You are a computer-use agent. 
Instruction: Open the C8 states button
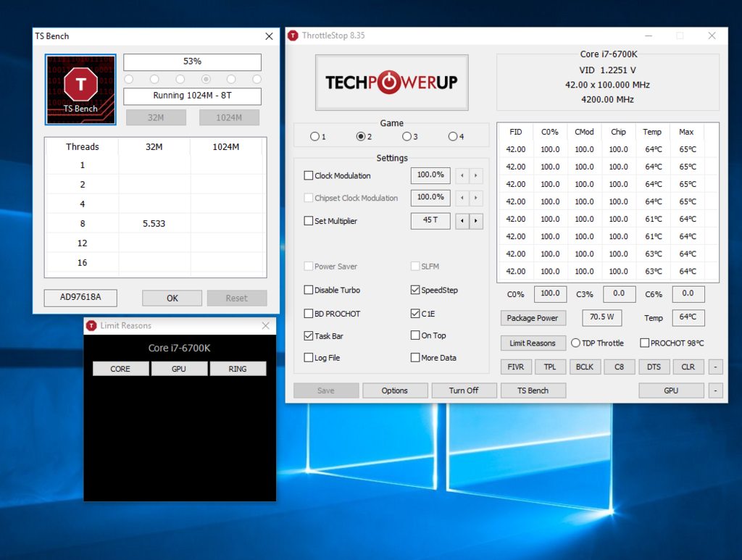(x=619, y=367)
